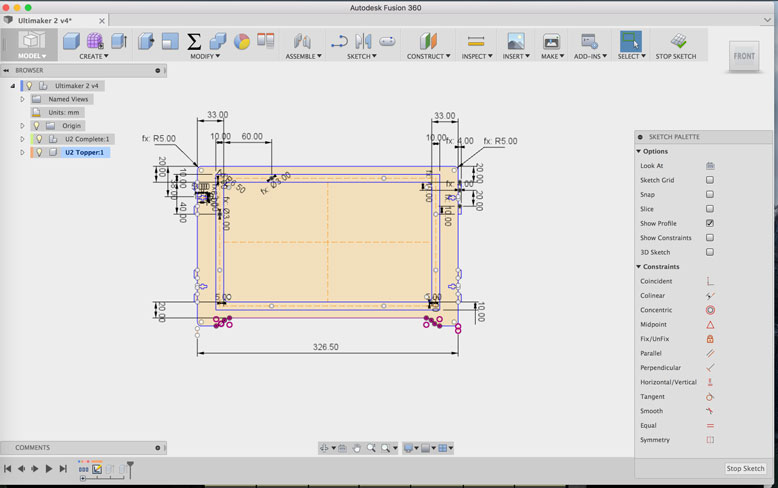This screenshot has width=778, height=488.
Task: Toggle Origin folder visibility lightbulb
Action: click(x=36, y=125)
